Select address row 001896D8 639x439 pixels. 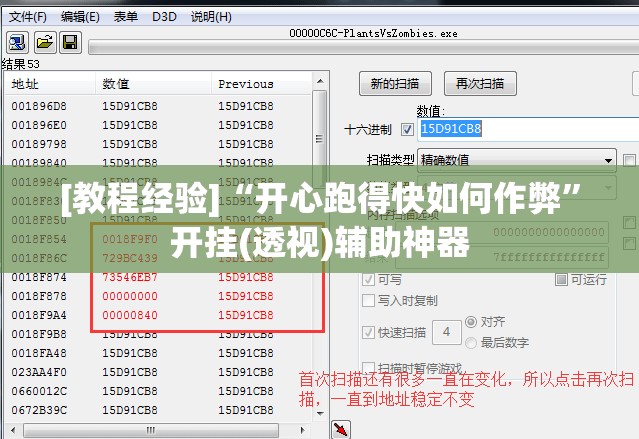pos(158,106)
